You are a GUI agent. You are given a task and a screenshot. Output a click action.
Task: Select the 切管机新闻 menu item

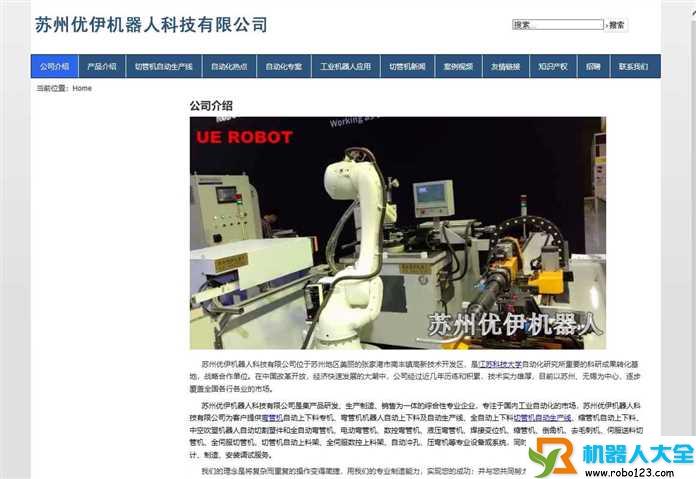pyautogui.click(x=407, y=66)
